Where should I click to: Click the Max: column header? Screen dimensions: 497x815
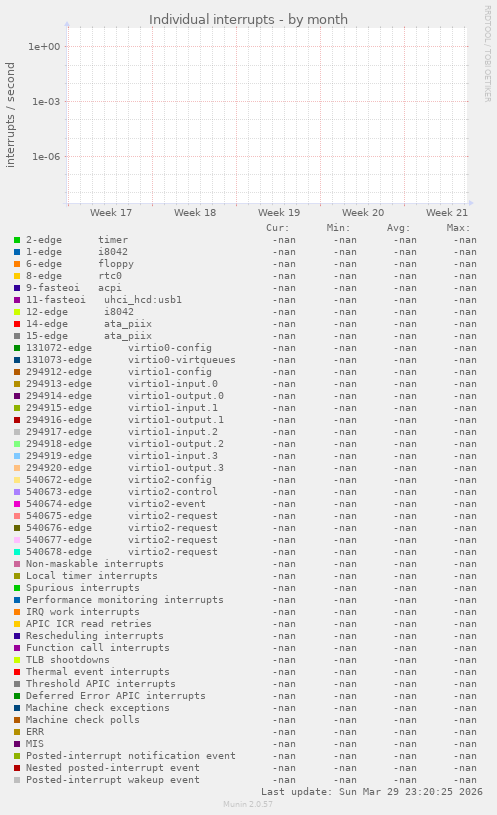[x=458, y=228]
